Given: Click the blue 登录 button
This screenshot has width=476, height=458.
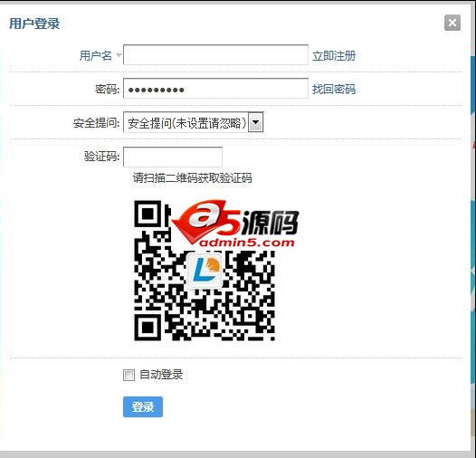Looking at the screenshot, I should [143, 406].
